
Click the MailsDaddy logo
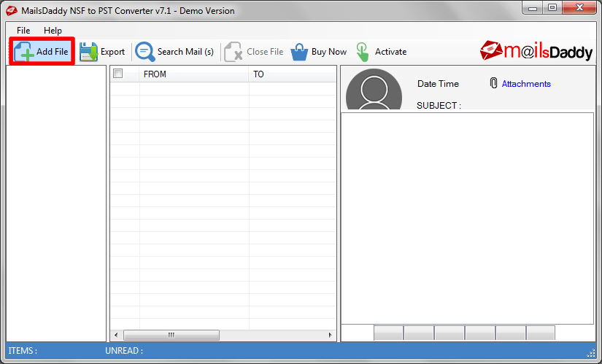coord(536,50)
